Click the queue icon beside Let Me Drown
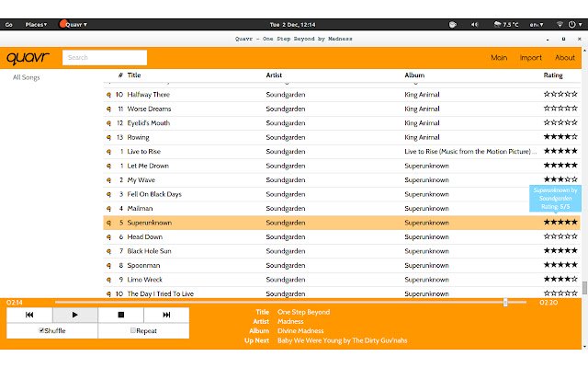The height and width of the screenshot is (368, 588). (108, 166)
